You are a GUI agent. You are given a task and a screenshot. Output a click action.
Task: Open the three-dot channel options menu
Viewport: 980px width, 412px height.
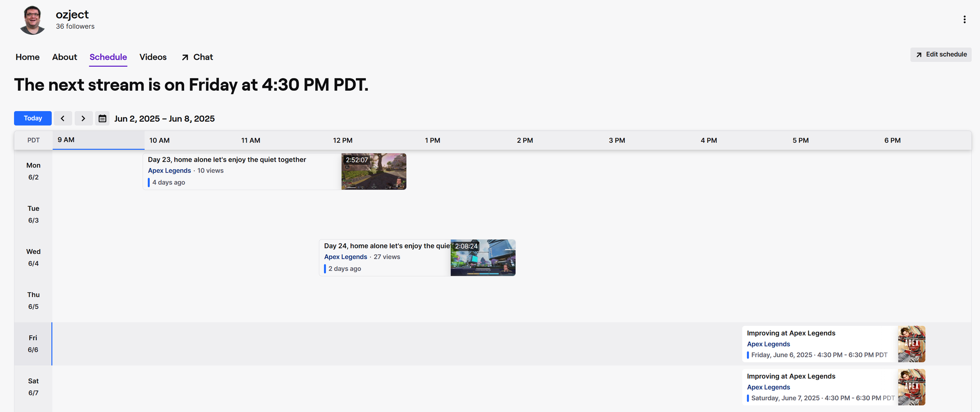[x=964, y=20]
